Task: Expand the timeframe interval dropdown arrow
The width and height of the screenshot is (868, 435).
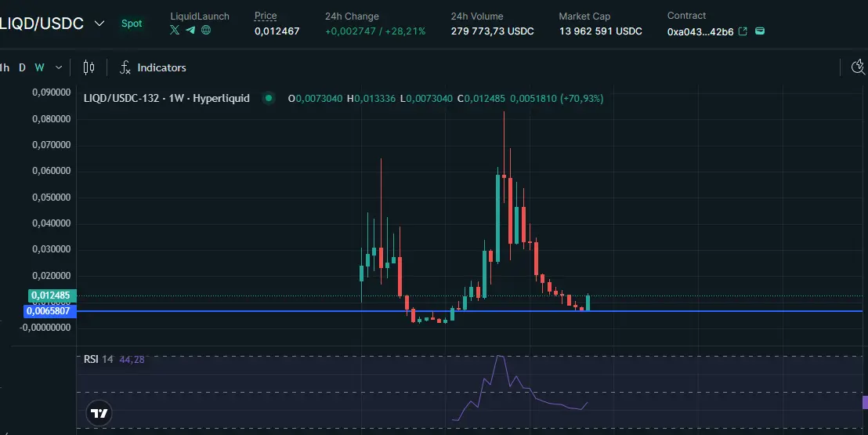Action: point(59,67)
